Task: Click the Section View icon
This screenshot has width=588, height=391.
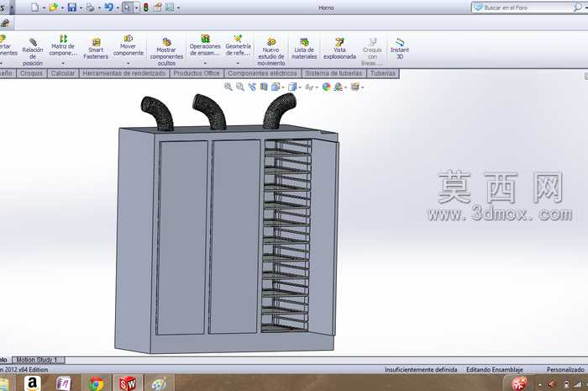Action: tap(264, 87)
